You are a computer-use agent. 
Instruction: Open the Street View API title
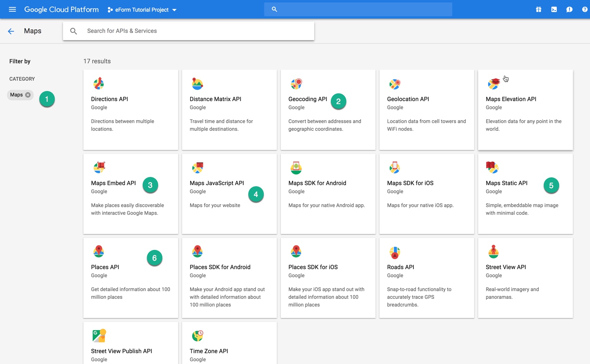(x=506, y=267)
